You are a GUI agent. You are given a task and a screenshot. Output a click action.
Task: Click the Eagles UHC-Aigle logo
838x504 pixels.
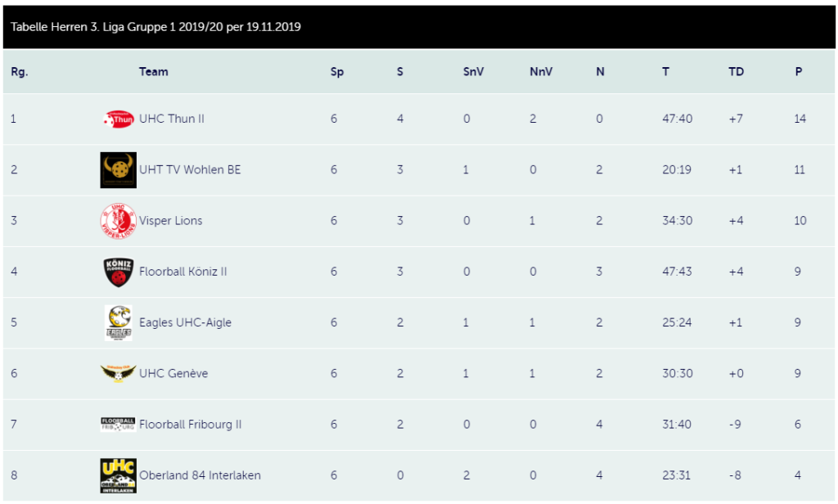(x=118, y=323)
